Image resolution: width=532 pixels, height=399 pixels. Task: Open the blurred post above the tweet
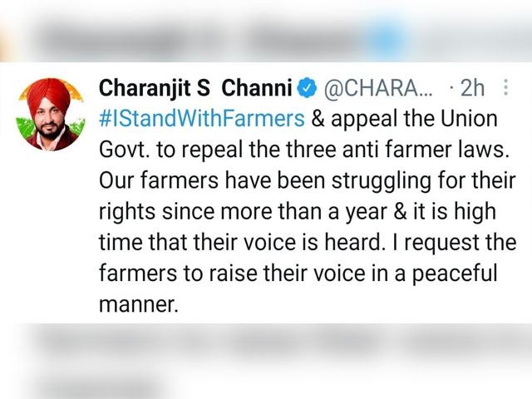tap(266, 31)
